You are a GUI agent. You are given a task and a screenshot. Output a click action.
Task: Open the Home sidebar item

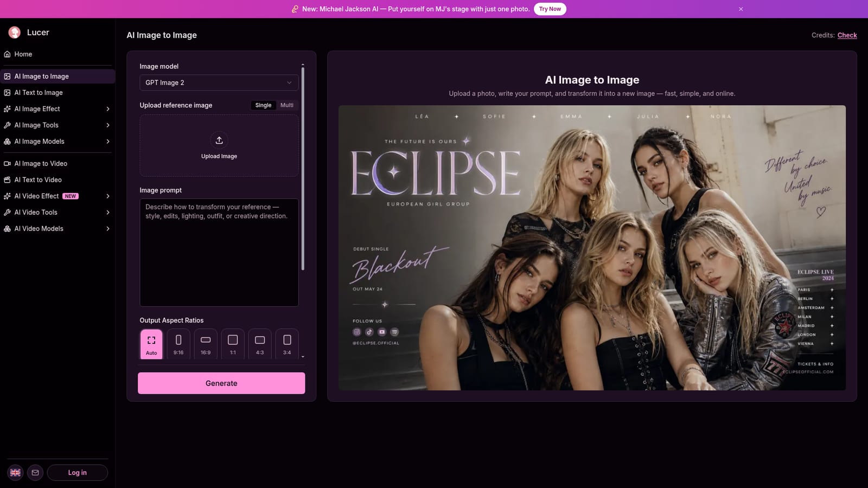pos(58,54)
